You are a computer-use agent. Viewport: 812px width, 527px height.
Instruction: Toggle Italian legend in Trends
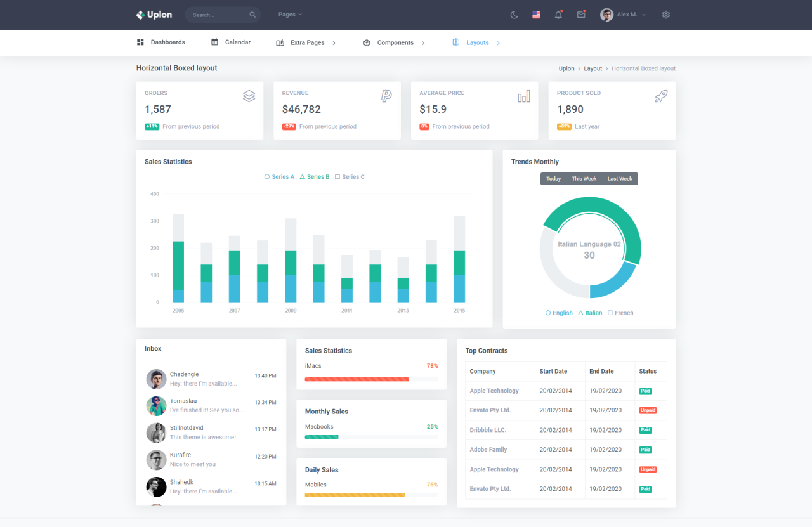(590, 313)
